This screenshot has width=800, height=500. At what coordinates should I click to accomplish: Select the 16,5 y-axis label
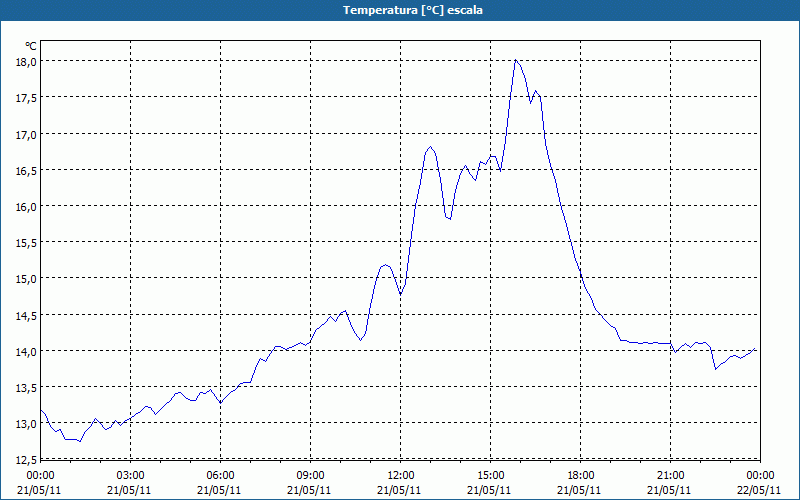pos(26,171)
